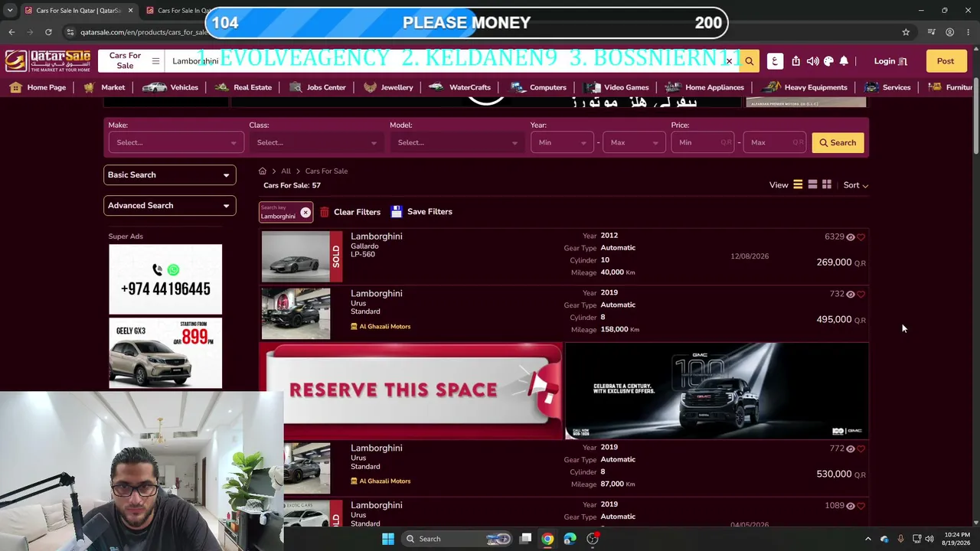This screenshot has width=980, height=551.
Task: Open the Chrome tab list dropdown arrow
Action: (x=10, y=11)
